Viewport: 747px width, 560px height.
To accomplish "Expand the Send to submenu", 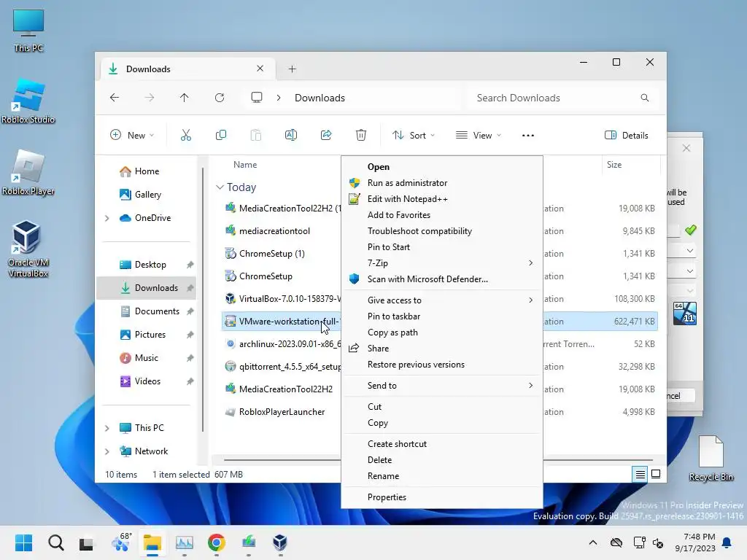I will [442, 386].
